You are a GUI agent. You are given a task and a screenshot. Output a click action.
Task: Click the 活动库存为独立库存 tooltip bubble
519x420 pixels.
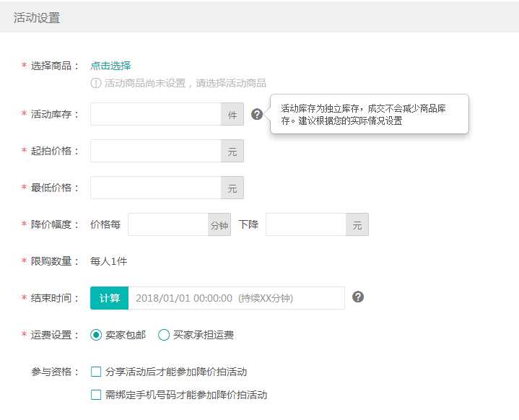pyautogui.click(x=370, y=114)
